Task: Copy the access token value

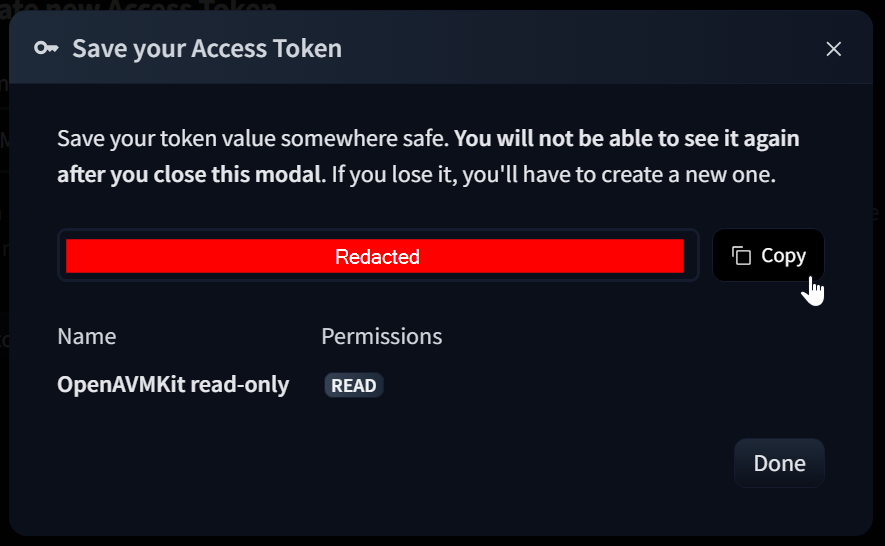Action: [768, 255]
